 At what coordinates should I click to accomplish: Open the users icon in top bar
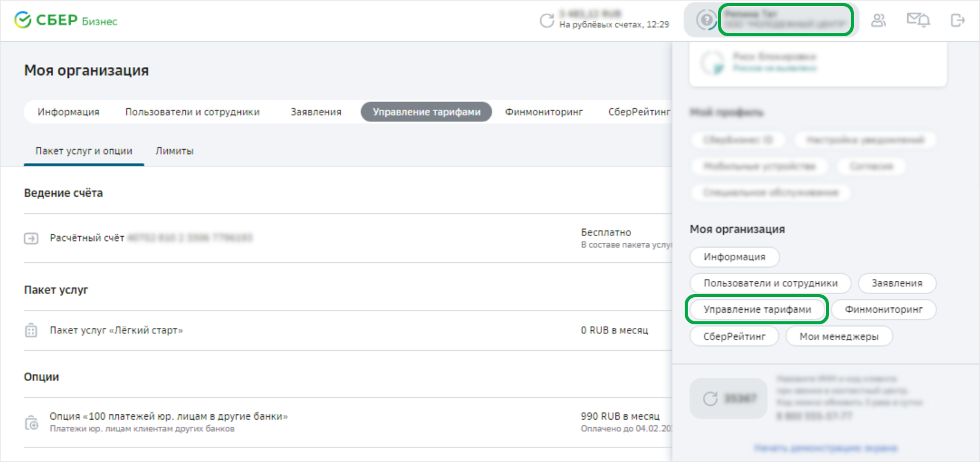[x=879, y=21]
